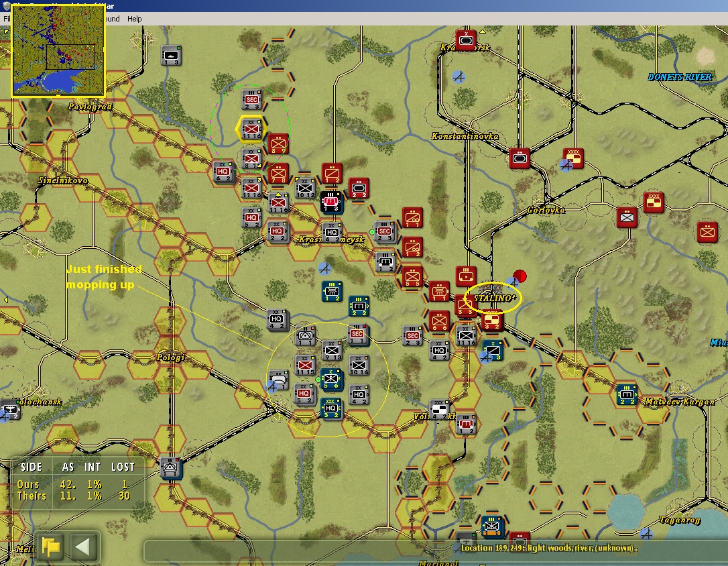Click the Konstantinovka city label

point(465,135)
